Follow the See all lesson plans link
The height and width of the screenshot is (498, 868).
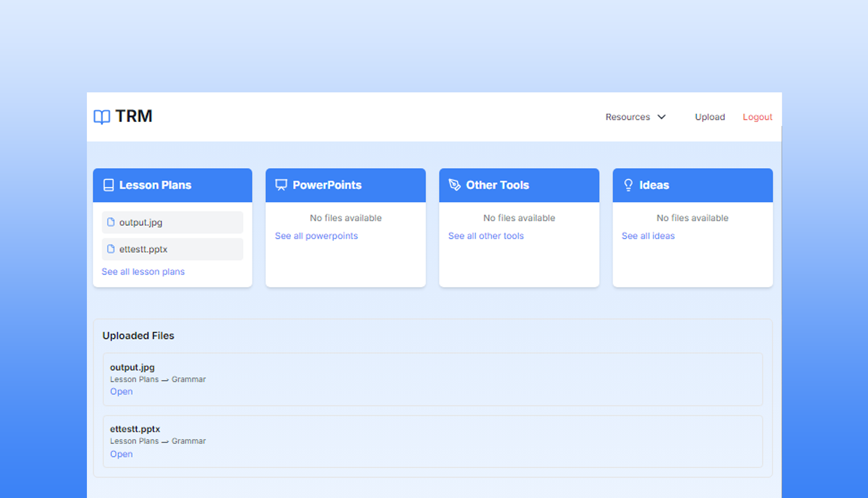tap(143, 272)
